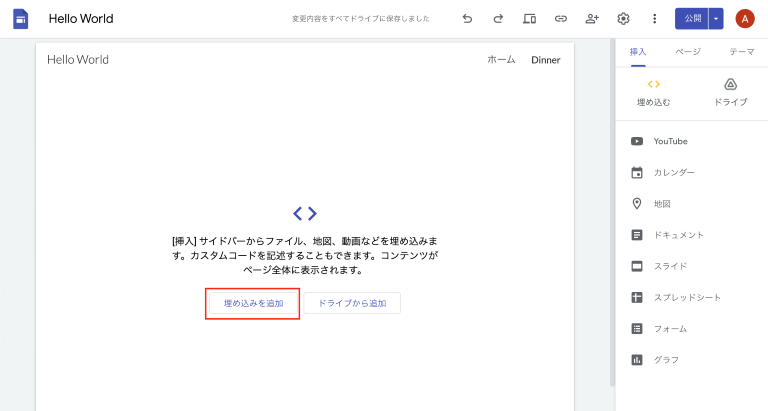Click the redo arrow icon
This screenshot has height=411, width=768.
498,18
